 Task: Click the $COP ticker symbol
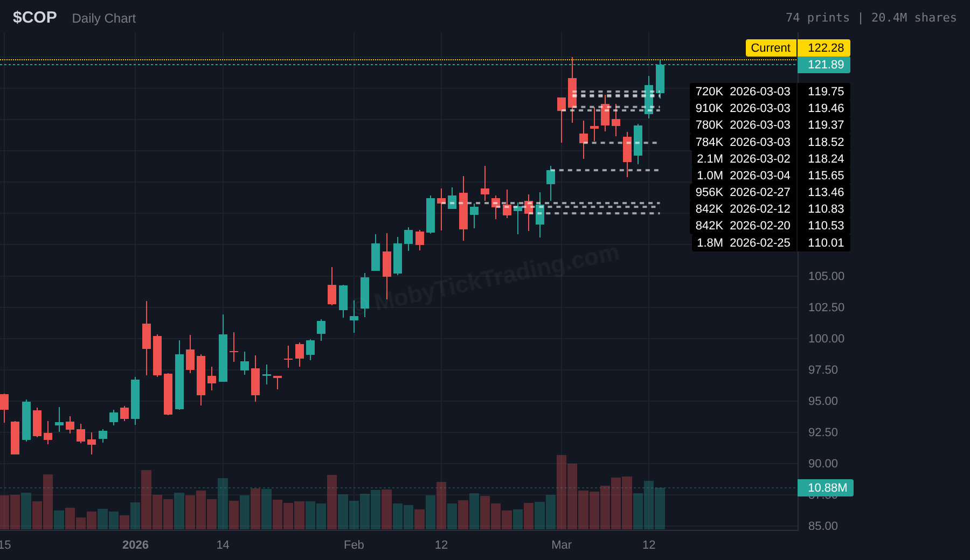pyautogui.click(x=34, y=18)
